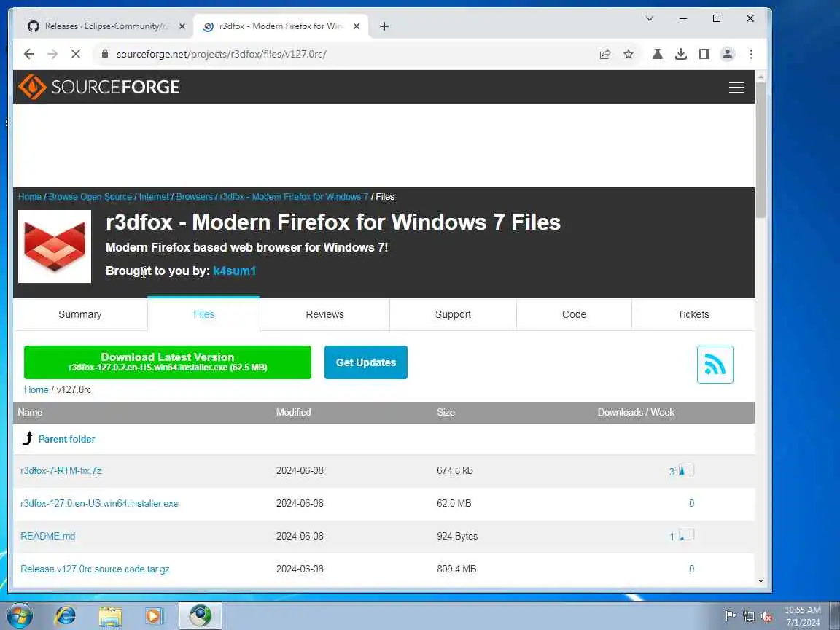Select the Files tab
Image resolution: width=840 pixels, height=630 pixels.
203,314
